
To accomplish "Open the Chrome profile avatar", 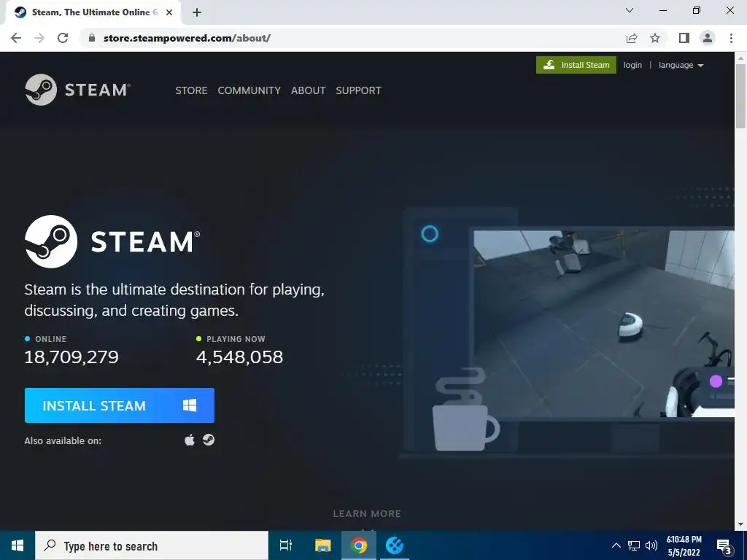I will (708, 38).
